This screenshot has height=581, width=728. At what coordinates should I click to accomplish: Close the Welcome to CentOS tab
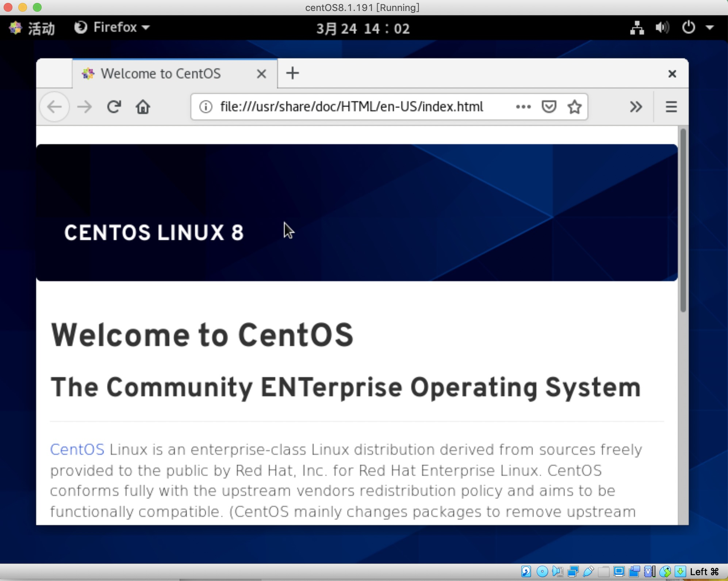pos(261,74)
